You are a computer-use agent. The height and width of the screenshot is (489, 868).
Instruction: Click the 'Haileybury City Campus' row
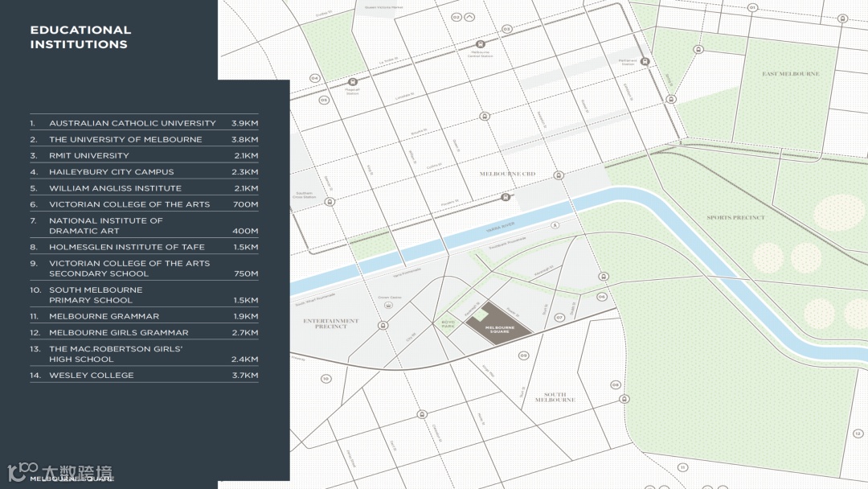(x=144, y=171)
